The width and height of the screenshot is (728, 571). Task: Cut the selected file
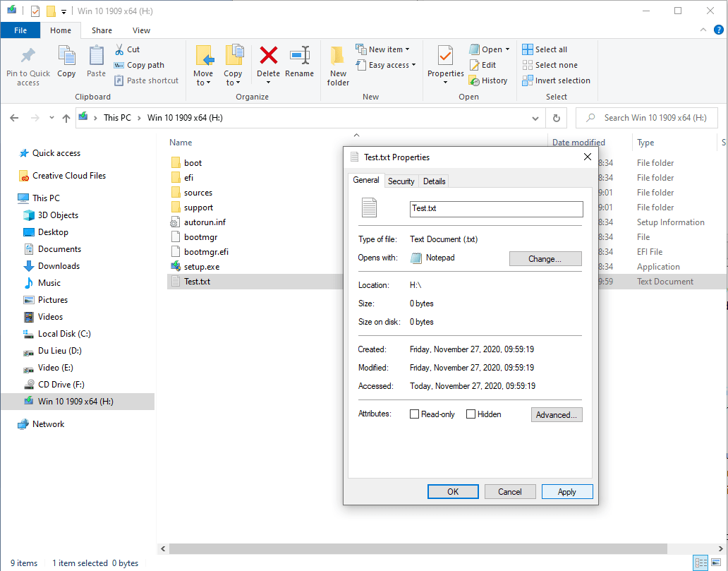127,49
